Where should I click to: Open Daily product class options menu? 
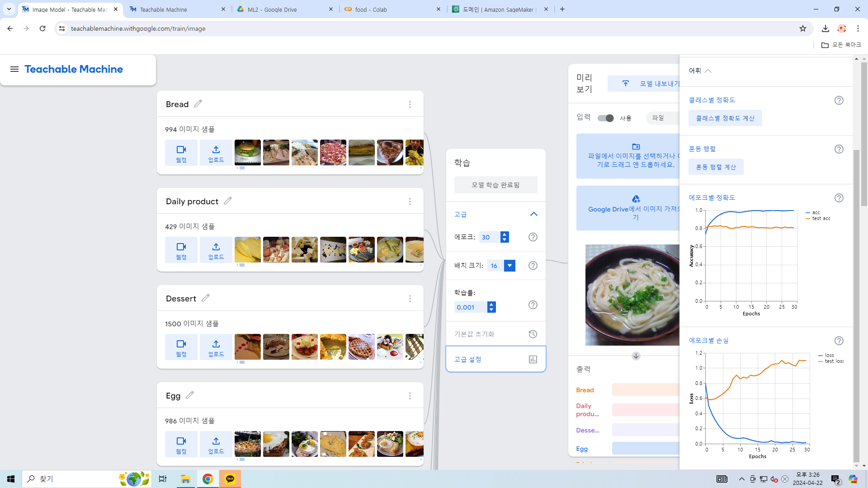tap(410, 202)
